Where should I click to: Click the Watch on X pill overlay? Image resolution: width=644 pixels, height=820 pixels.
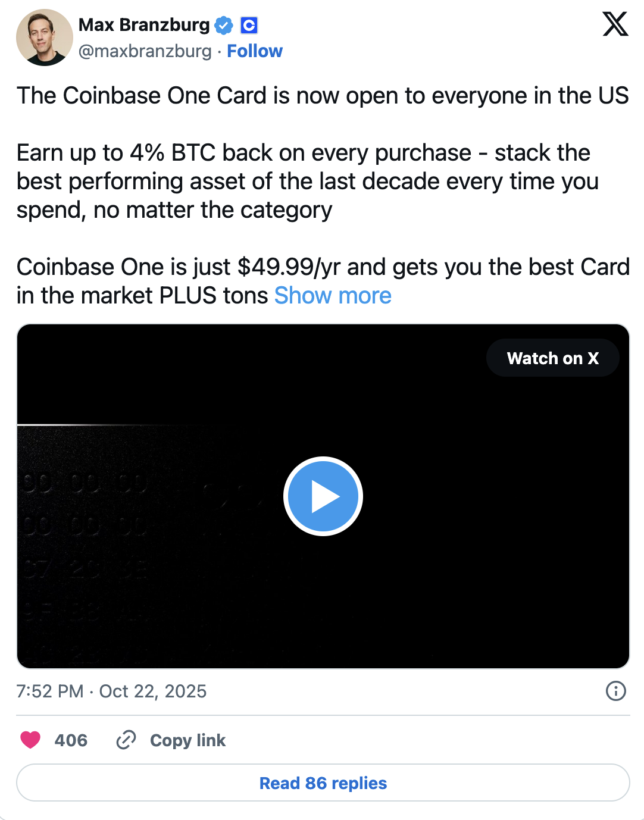click(552, 358)
